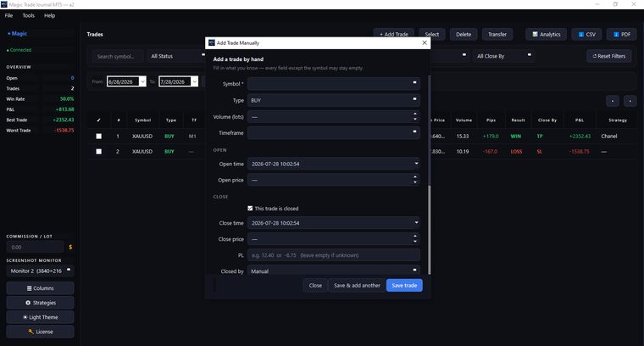The width and height of the screenshot is (644, 346).
Task: Click the Reset Filters button
Action: pyautogui.click(x=608, y=56)
